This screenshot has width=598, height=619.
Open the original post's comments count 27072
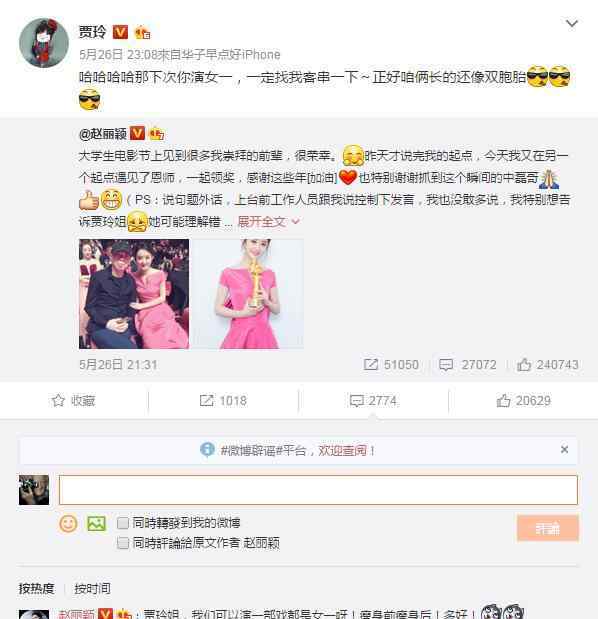coord(467,364)
